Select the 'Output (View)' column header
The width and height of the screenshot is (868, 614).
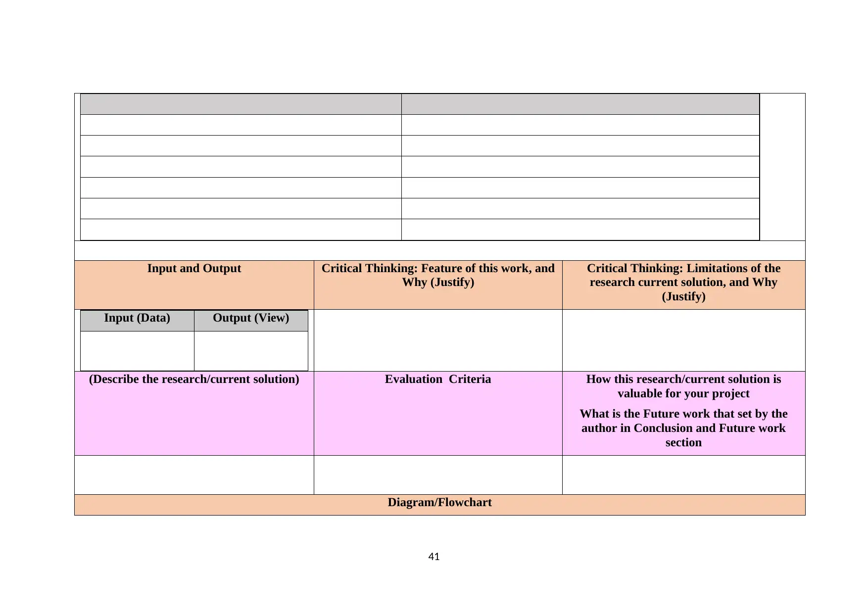[251, 321]
